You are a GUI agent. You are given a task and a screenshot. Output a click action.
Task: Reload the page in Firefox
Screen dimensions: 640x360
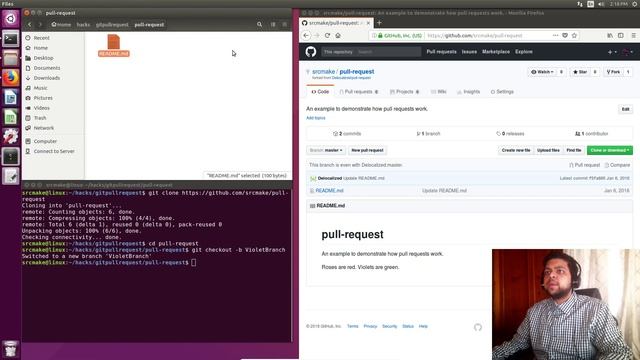point(327,36)
